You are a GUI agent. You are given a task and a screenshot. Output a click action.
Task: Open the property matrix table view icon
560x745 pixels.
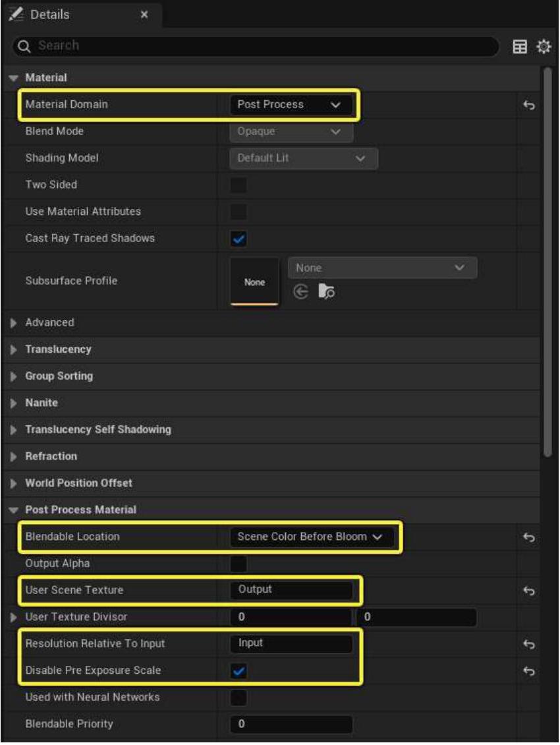pos(520,46)
